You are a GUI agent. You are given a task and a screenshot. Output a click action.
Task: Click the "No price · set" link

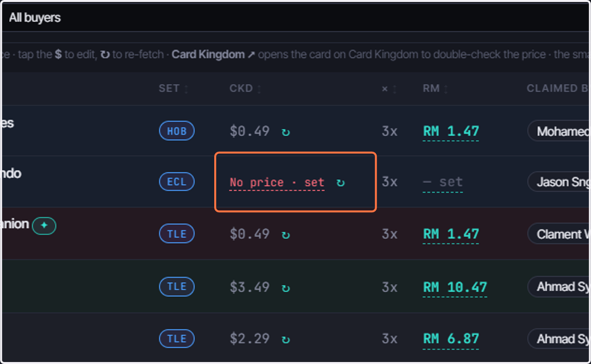point(277,183)
